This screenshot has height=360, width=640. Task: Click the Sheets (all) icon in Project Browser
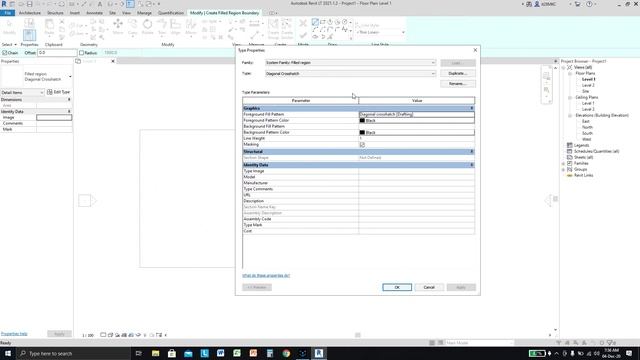pos(570,157)
